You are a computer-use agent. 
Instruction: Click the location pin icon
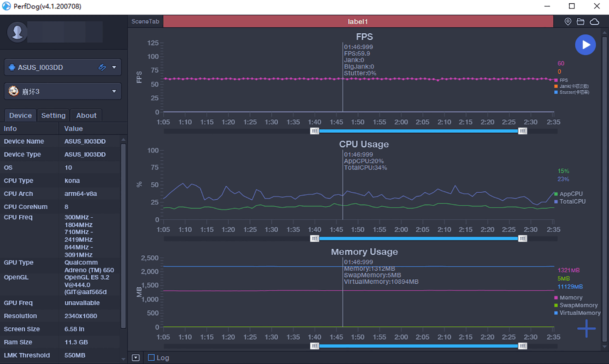(x=568, y=22)
